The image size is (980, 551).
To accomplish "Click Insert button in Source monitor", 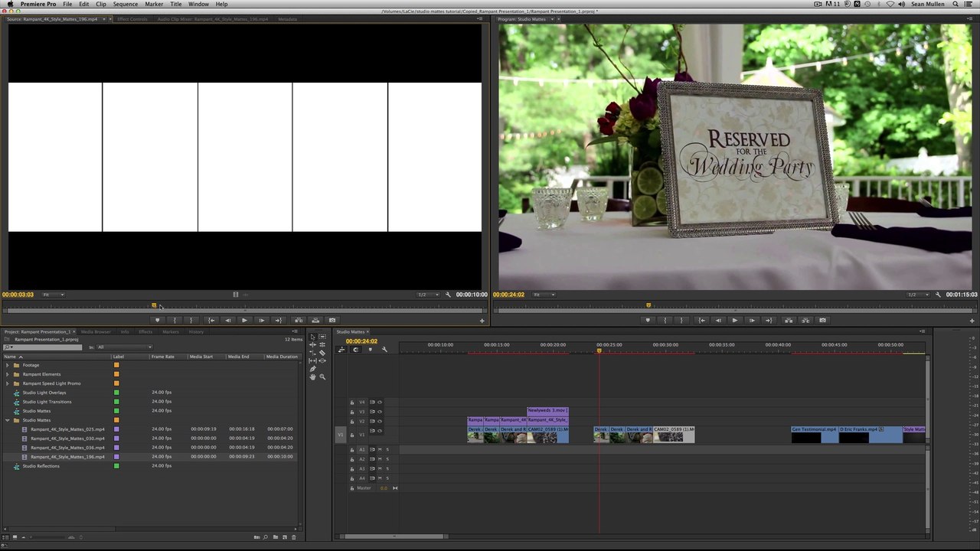I will pos(298,320).
